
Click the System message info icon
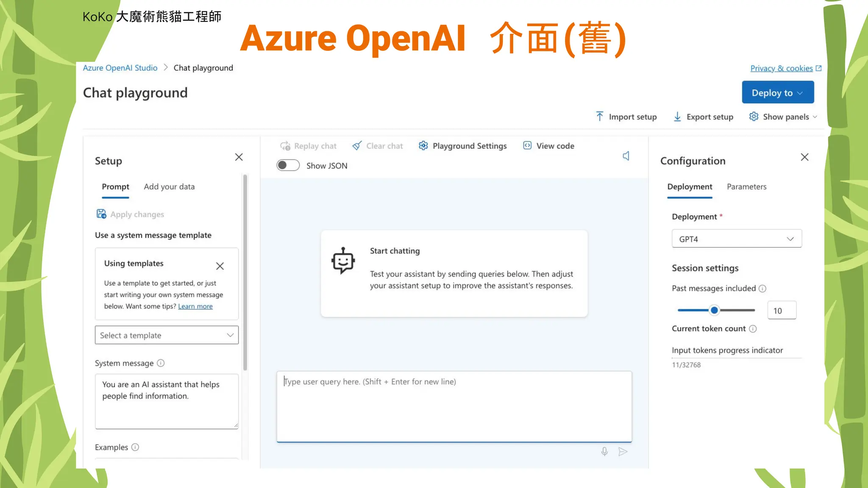[x=161, y=363]
